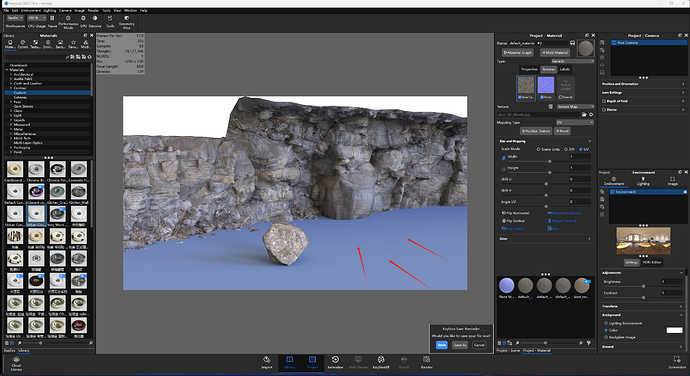Image resolution: width=690 pixels, height=376 pixels.
Task: Expand the Lens Settings section
Action: click(x=642, y=92)
